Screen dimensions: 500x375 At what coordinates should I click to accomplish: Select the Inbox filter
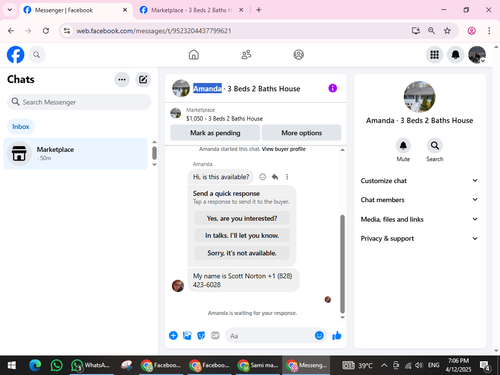click(x=21, y=127)
